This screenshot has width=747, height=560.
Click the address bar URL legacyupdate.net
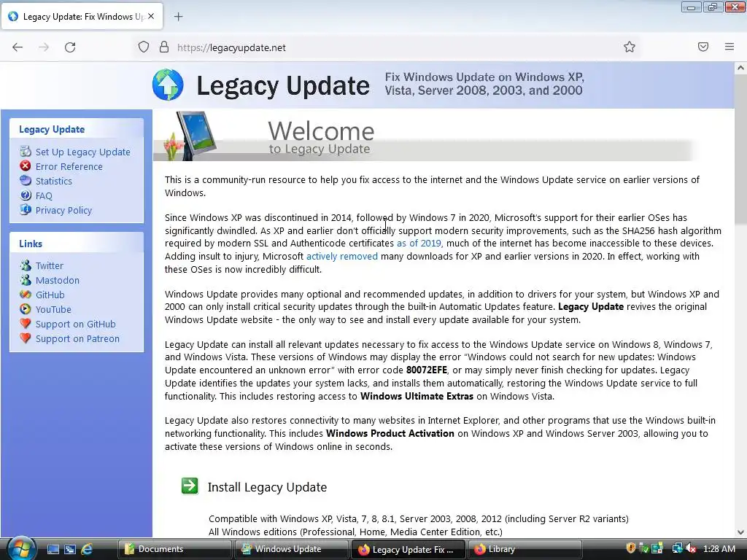point(231,47)
